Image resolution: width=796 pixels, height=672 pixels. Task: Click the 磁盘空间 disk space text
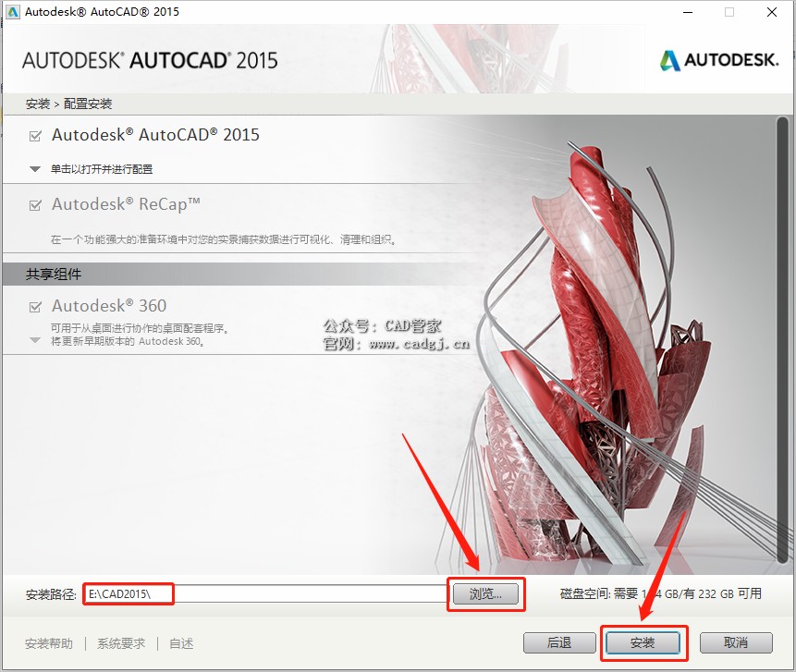click(x=660, y=593)
